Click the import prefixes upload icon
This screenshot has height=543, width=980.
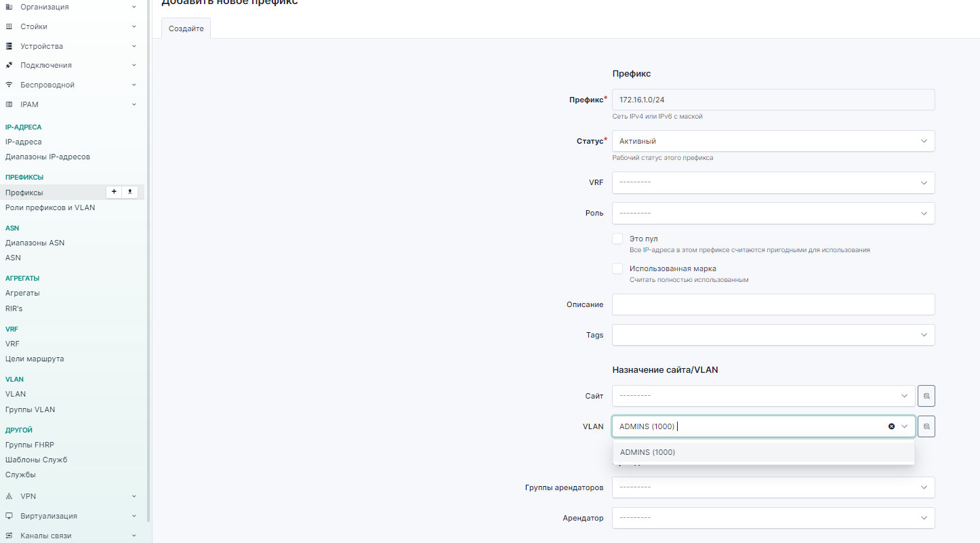130,192
